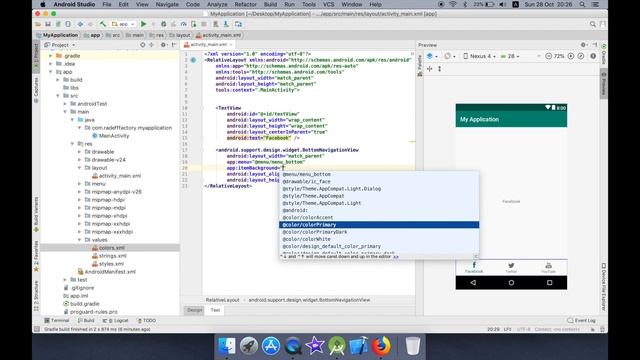Open the Refactor menu
The width and height of the screenshot is (640, 360).
[245, 4]
